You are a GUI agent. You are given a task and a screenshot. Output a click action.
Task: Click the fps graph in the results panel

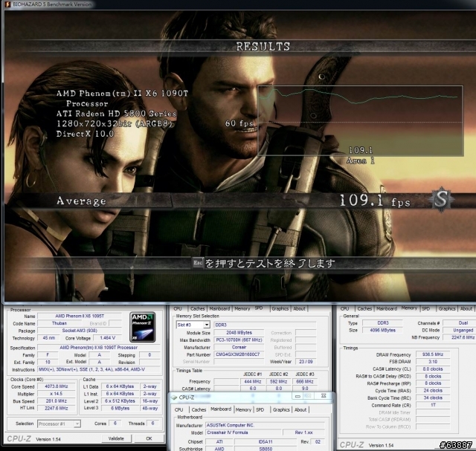(x=360, y=120)
